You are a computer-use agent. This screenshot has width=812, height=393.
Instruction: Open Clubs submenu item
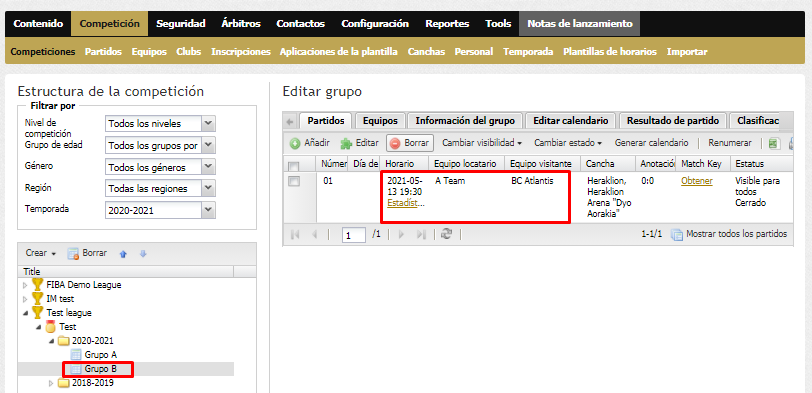point(188,52)
